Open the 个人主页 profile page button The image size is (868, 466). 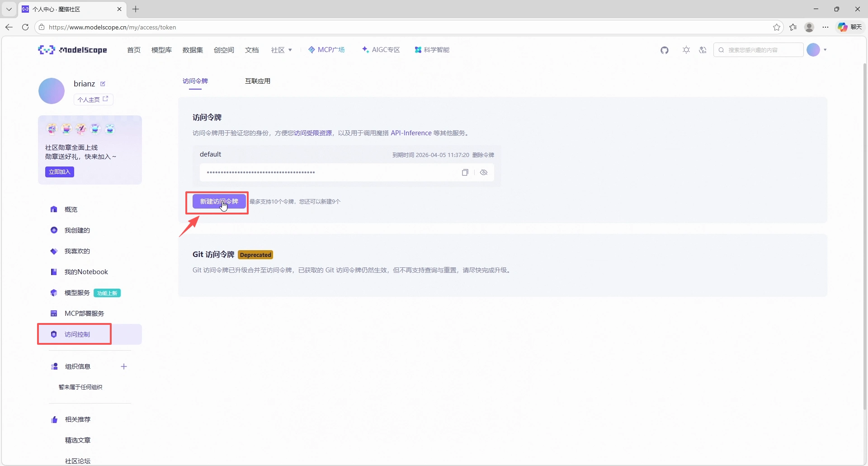tap(94, 100)
